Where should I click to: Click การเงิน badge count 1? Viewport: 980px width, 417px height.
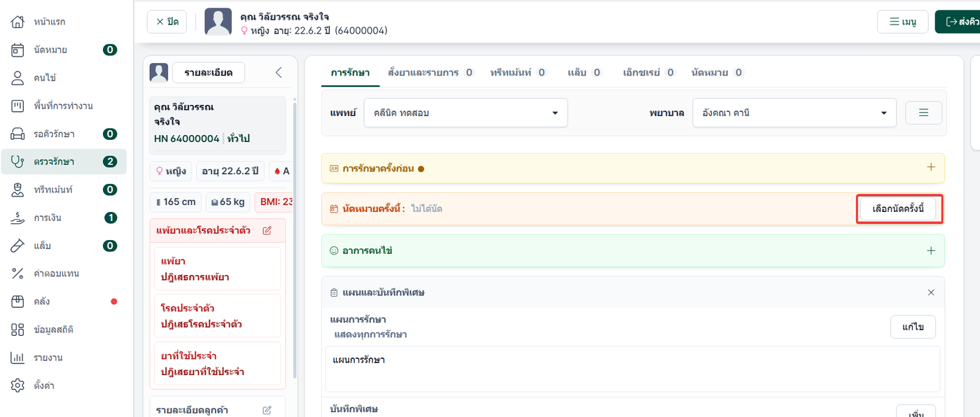110,218
